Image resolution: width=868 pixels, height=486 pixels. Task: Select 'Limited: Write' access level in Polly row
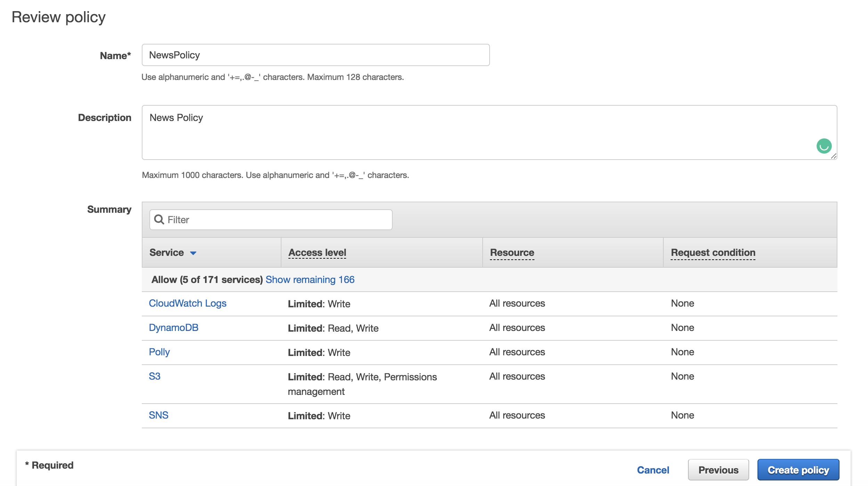tap(319, 353)
